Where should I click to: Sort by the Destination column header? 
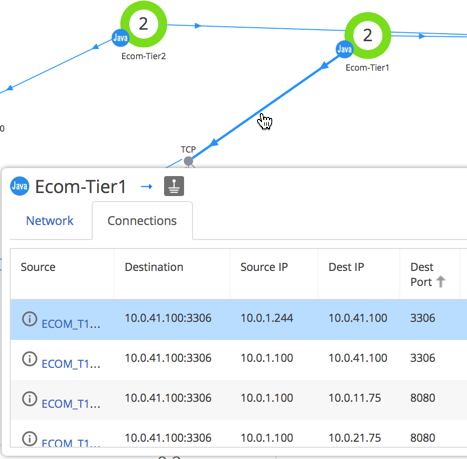pyautogui.click(x=154, y=267)
